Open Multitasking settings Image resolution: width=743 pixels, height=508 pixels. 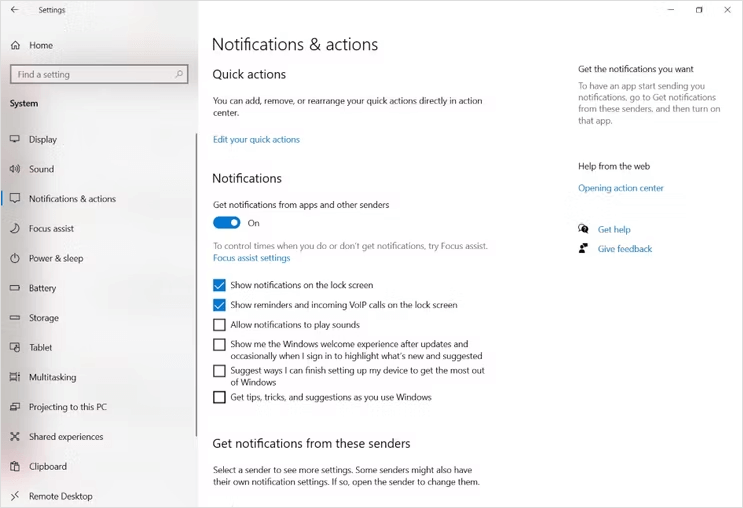pyautogui.click(x=52, y=377)
